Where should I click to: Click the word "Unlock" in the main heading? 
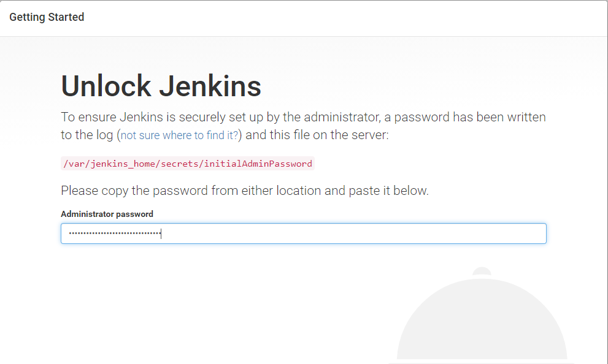107,86
